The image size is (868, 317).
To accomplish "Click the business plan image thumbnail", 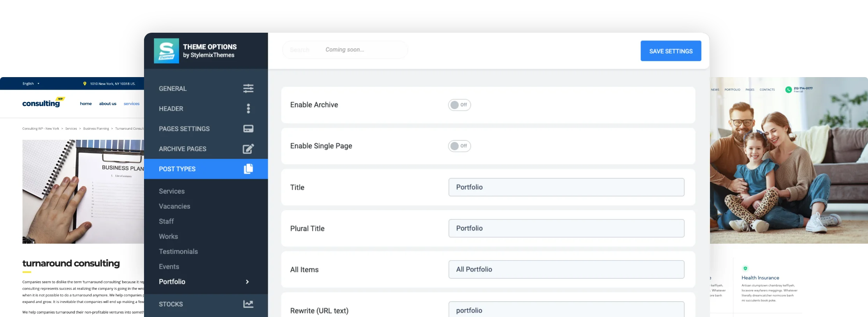I will tap(83, 192).
